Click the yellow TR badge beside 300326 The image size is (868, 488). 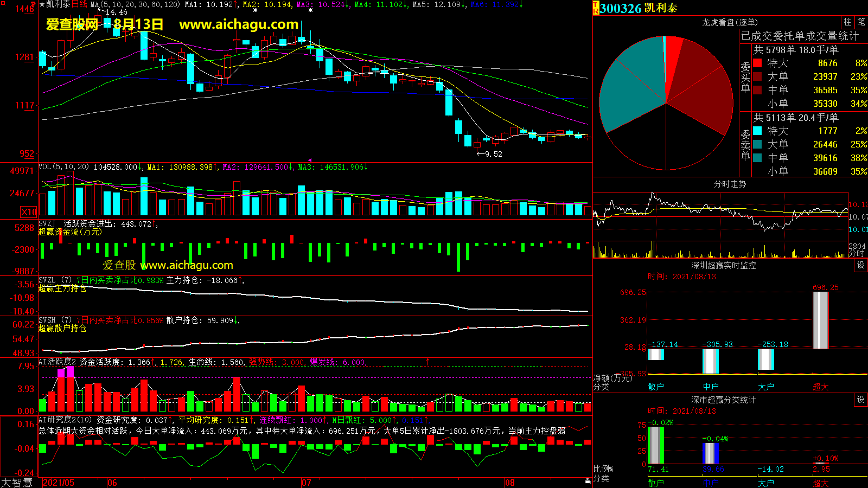(x=596, y=8)
